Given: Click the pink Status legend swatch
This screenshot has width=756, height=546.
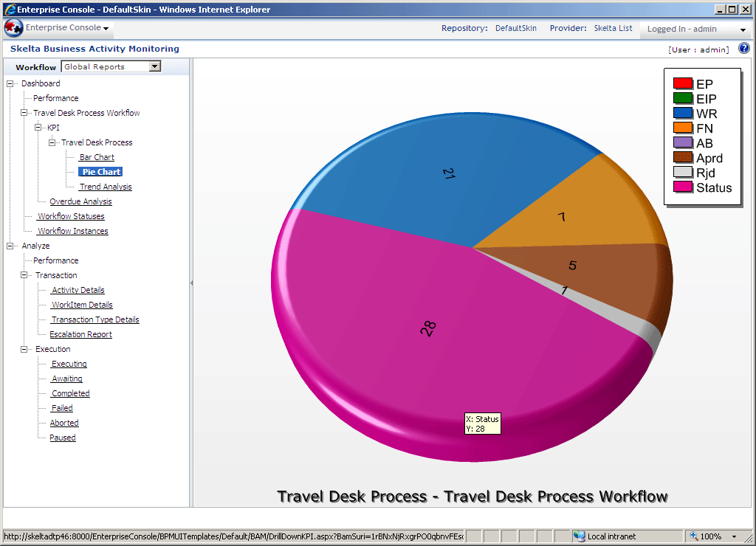Looking at the screenshot, I should click(683, 187).
